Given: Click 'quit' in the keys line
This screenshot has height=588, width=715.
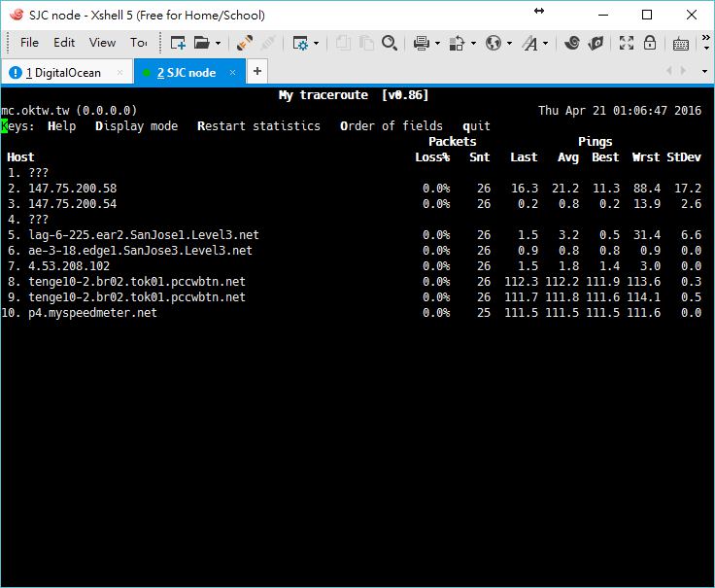Looking at the screenshot, I should point(476,126).
